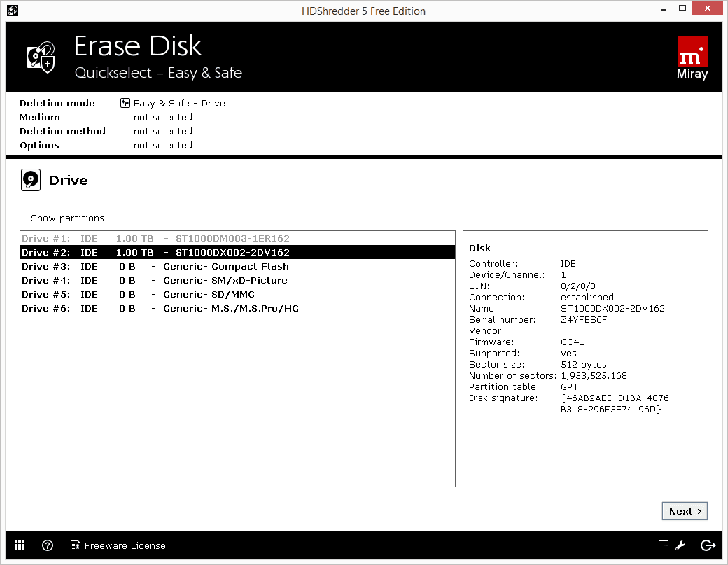728x565 pixels.
Task: Toggle the checkbox beside the wrench icon
Action: [x=663, y=545]
